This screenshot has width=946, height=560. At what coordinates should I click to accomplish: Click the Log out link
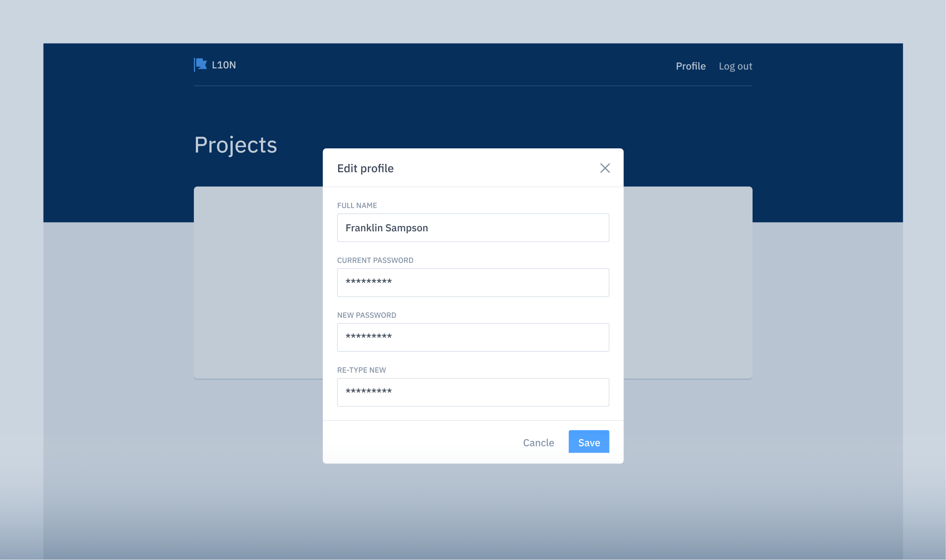(735, 66)
